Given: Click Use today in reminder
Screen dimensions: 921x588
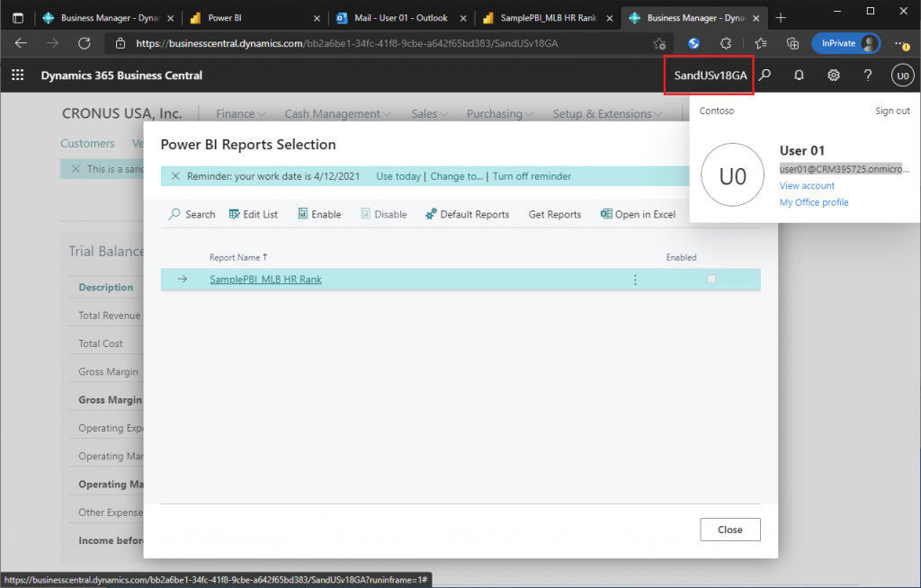Looking at the screenshot, I should [x=398, y=176].
